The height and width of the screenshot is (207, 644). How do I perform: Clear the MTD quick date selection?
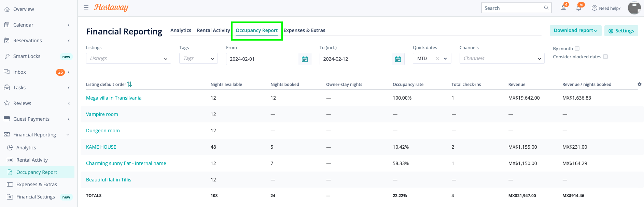[437, 59]
